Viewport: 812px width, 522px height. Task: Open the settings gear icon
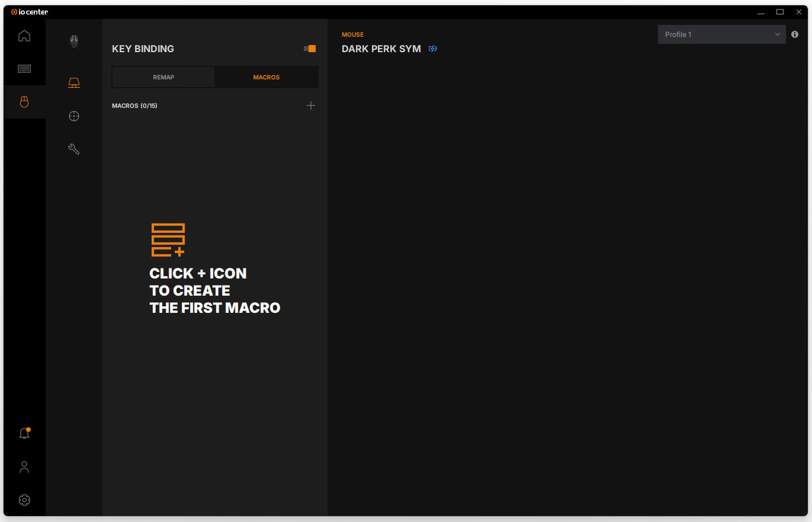24,500
